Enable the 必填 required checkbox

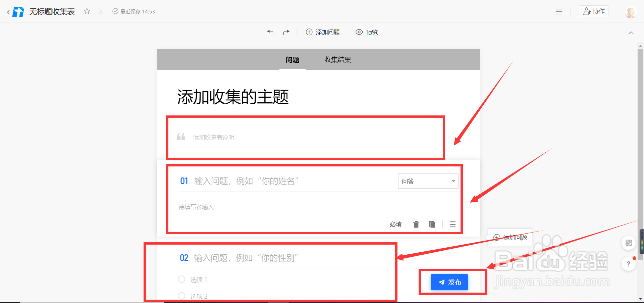tap(384, 224)
